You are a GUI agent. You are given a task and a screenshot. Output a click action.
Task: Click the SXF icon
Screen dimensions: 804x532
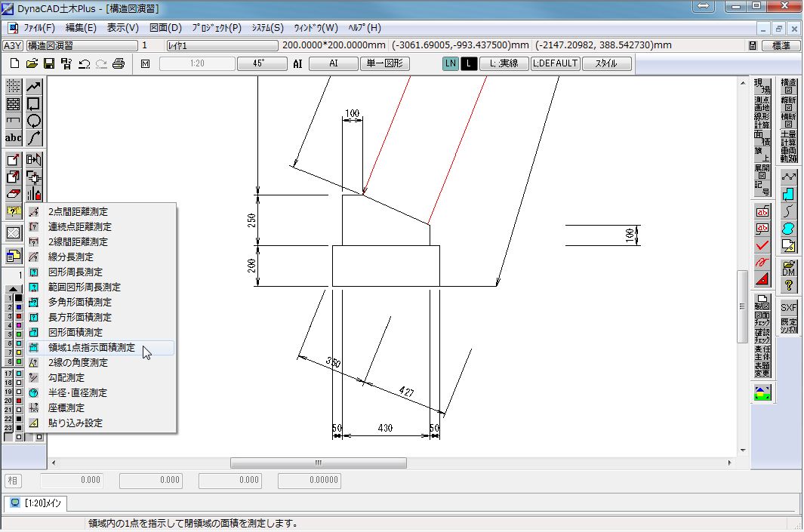(789, 308)
